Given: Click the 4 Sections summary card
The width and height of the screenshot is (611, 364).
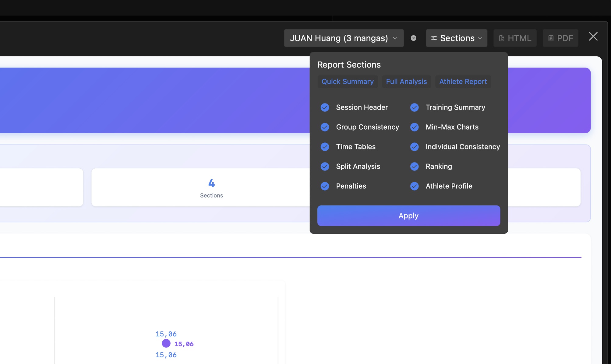Looking at the screenshot, I should pyautogui.click(x=211, y=187).
